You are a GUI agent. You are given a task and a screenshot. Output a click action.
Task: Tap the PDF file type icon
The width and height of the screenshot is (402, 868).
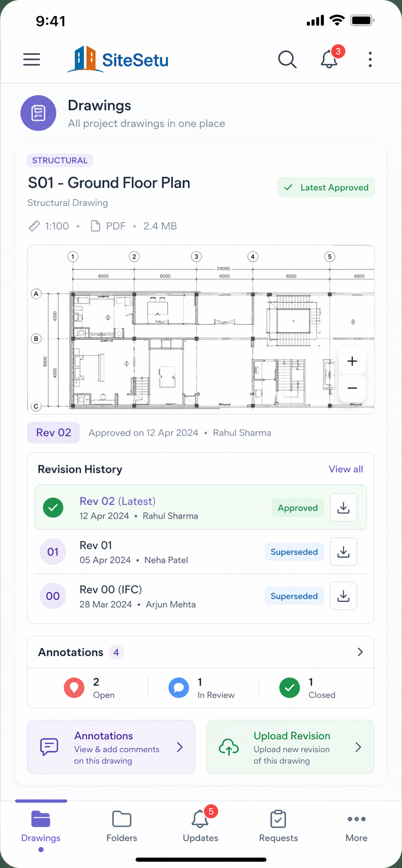95,226
